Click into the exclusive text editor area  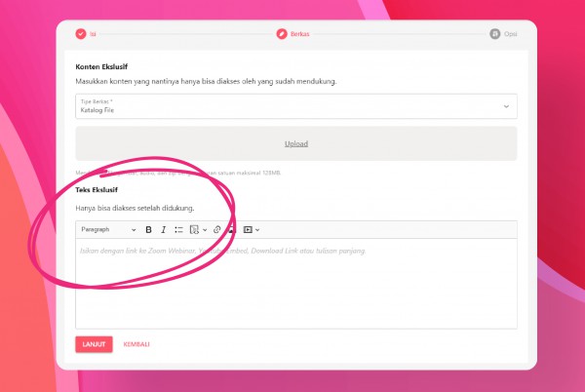296,284
